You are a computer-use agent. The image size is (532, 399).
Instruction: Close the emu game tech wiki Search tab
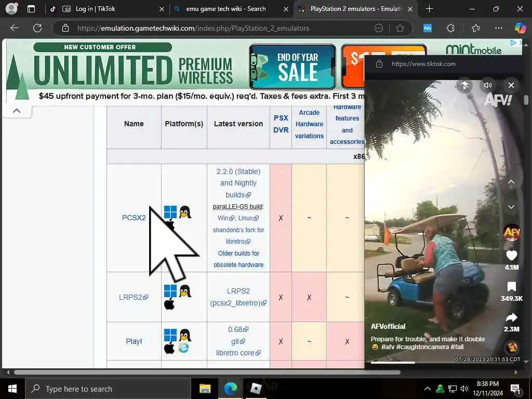click(x=286, y=9)
